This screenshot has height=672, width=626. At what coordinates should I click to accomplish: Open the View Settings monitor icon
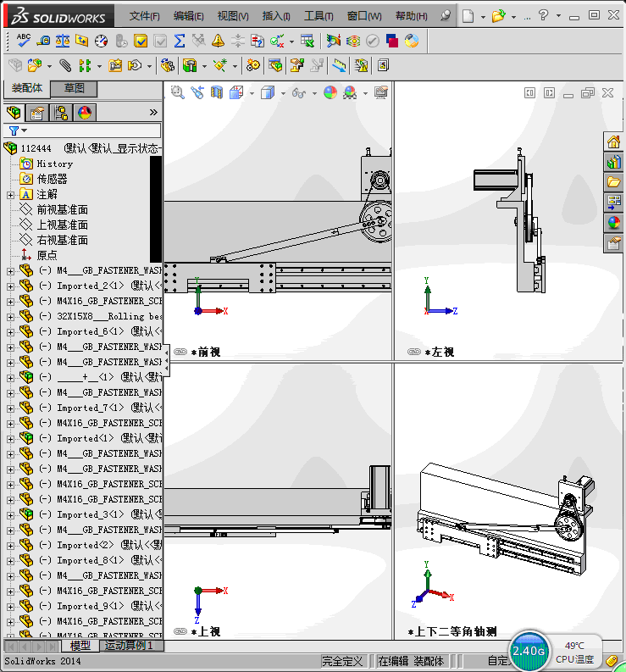381,92
